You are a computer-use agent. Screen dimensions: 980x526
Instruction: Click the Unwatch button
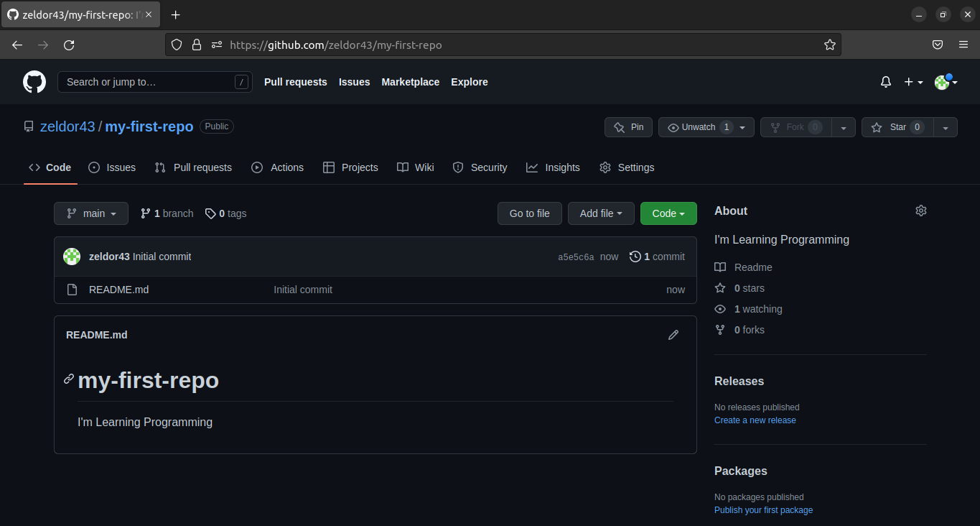click(x=699, y=127)
